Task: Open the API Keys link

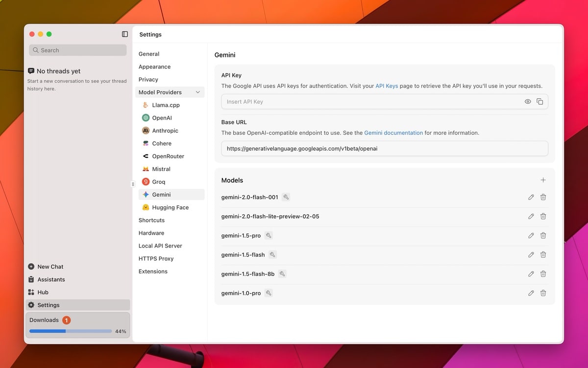Action: click(x=387, y=86)
